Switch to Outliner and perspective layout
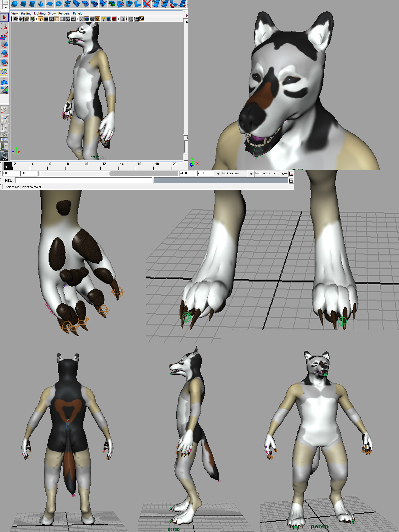Image resolution: width=399 pixels, height=532 pixels. (x=4, y=128)
